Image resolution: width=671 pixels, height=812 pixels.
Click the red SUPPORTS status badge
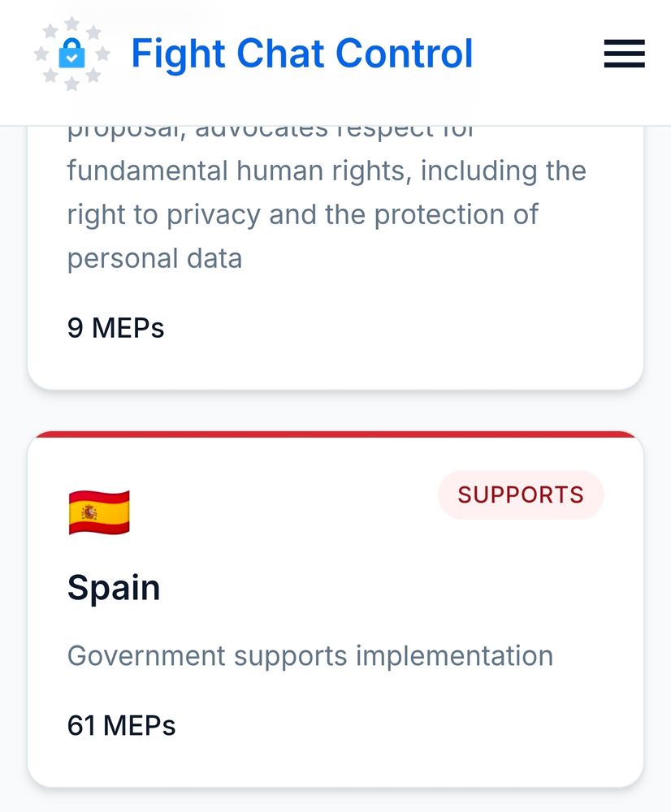521,495
